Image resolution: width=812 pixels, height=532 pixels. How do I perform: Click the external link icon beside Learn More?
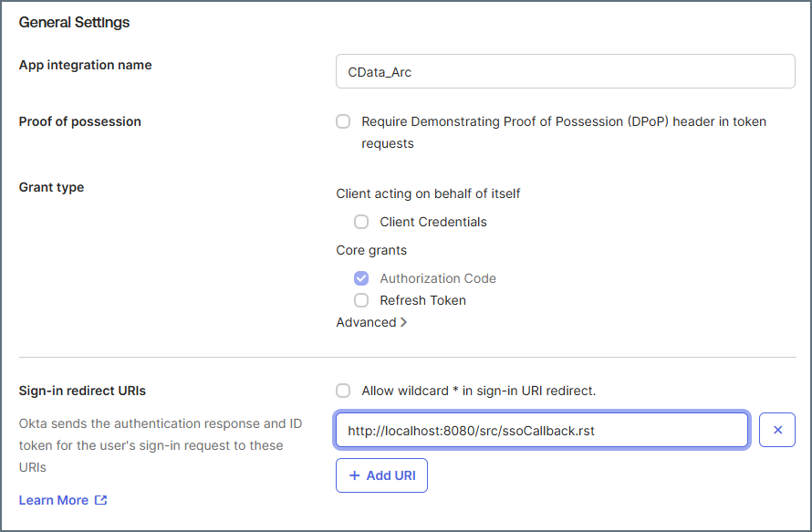click(101, 500)
